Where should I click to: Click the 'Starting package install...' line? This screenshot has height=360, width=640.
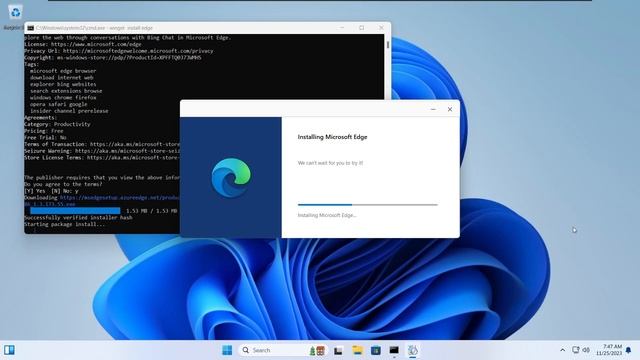click(64, 224)
